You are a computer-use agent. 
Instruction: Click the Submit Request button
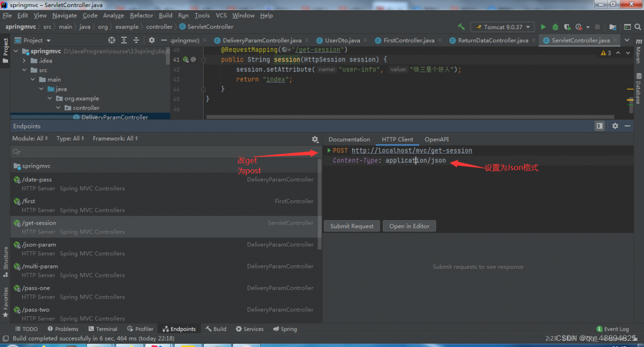click(x=352, y=226)
